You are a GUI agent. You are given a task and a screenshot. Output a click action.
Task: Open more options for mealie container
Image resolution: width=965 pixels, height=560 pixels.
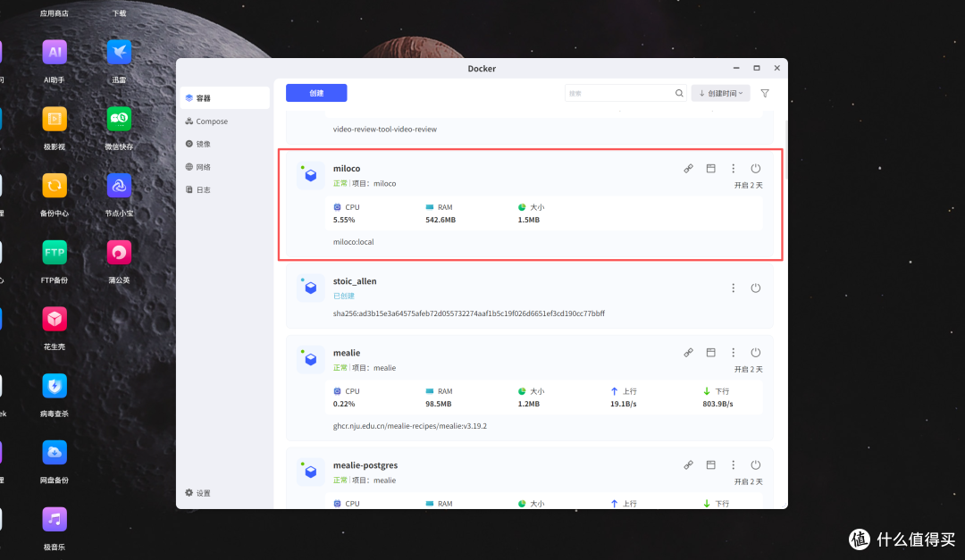733,353
